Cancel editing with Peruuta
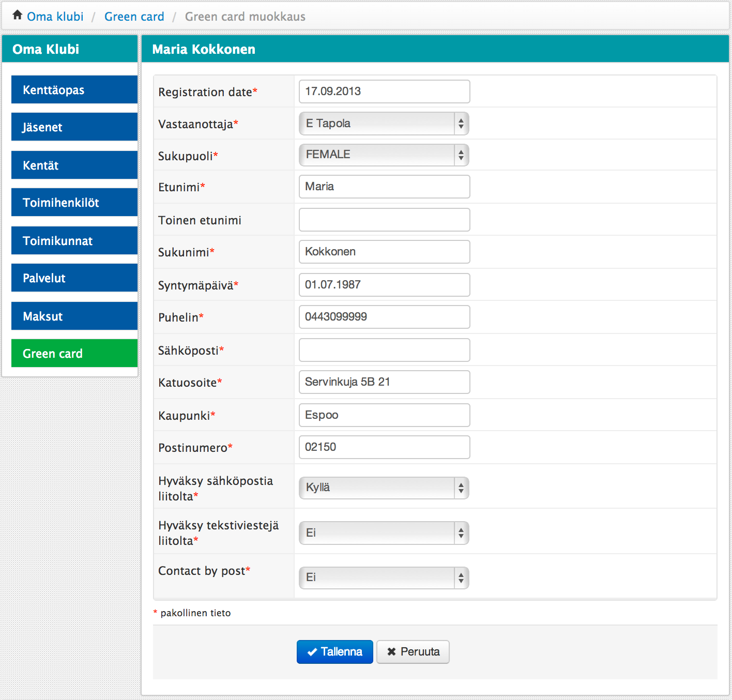 413,652
